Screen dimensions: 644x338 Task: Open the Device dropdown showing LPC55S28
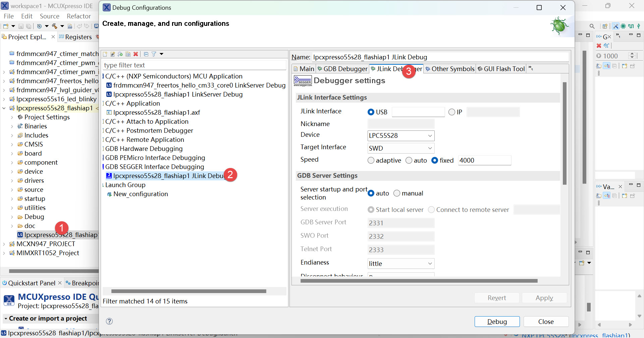coord(401,136)
